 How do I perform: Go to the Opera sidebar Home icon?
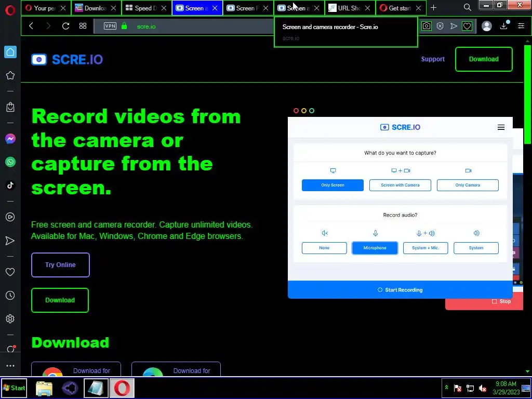10,52
